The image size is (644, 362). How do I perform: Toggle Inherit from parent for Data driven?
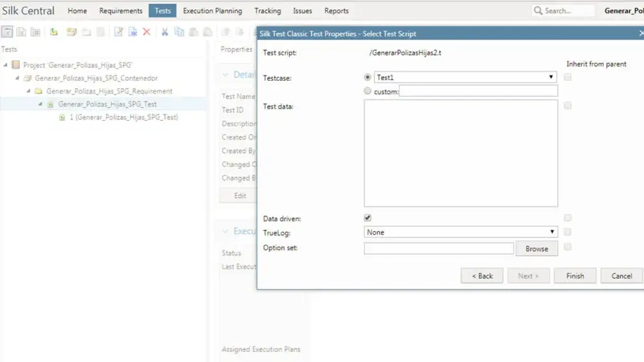click(x=568, y=218)
